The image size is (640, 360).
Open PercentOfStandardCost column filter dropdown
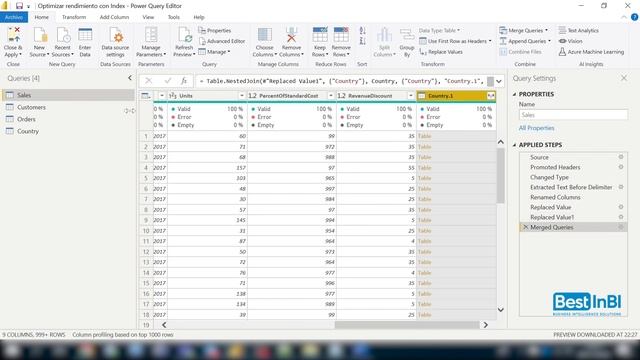click(x=331, y=96)
